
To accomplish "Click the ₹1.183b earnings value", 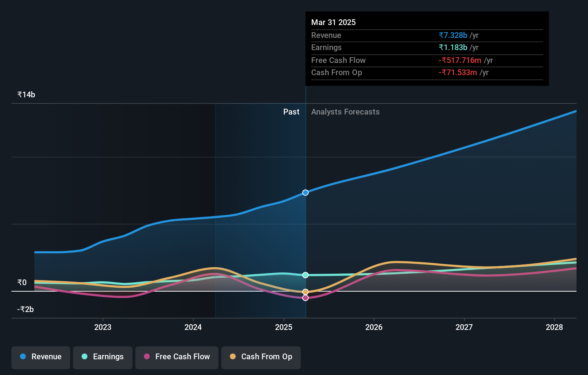I will click(453, 47).
